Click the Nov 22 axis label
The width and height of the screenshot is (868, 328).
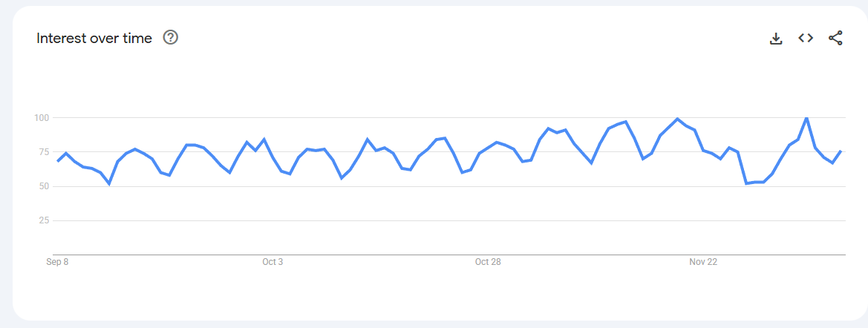(703, 262)
